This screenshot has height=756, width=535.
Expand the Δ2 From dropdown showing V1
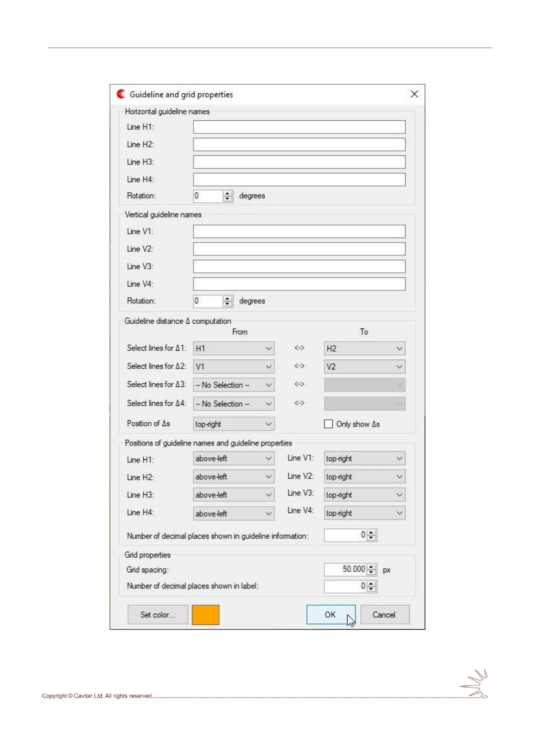234,367
